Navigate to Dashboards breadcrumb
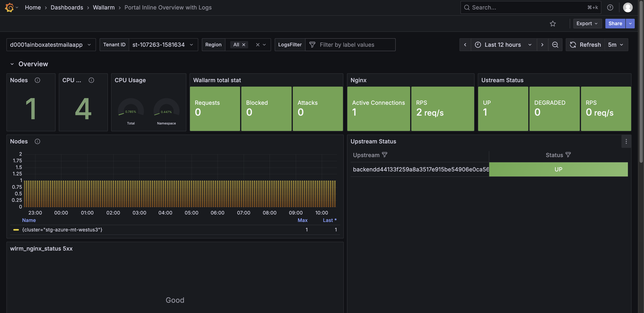 tap(67, 7)
